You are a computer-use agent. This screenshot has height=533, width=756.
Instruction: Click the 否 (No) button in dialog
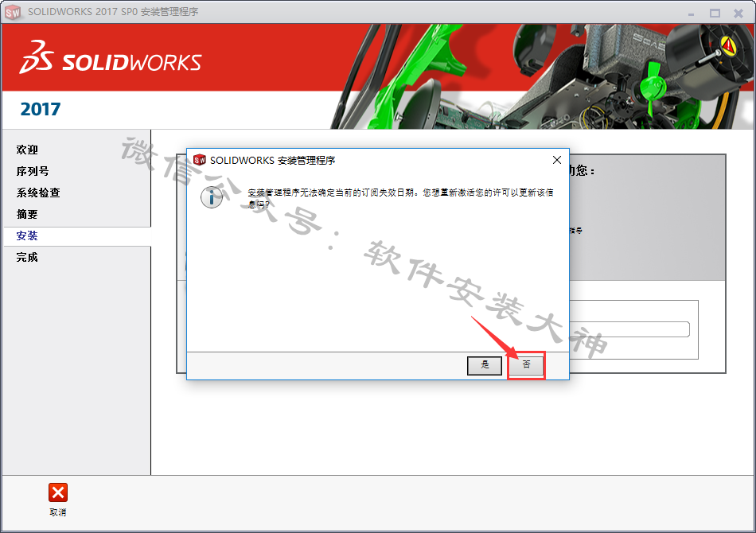(x=526, y=364)
